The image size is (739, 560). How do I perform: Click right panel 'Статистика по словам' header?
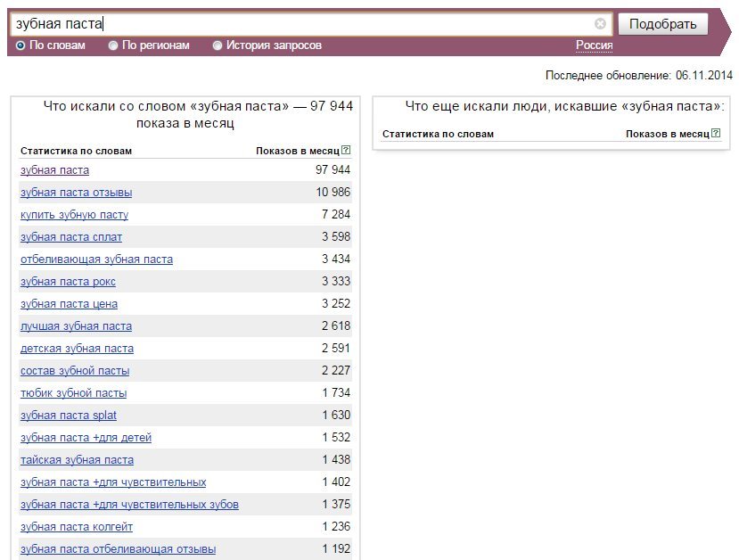pos(438,134)
